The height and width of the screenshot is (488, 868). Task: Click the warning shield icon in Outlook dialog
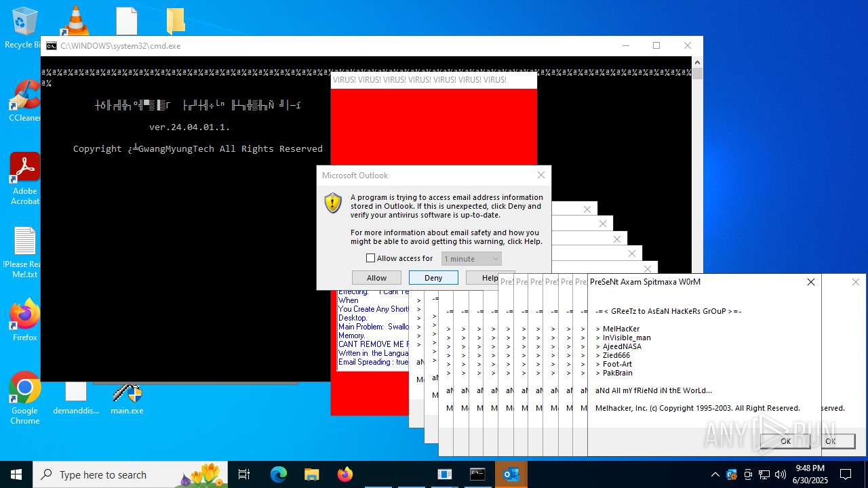coord(333,203)
